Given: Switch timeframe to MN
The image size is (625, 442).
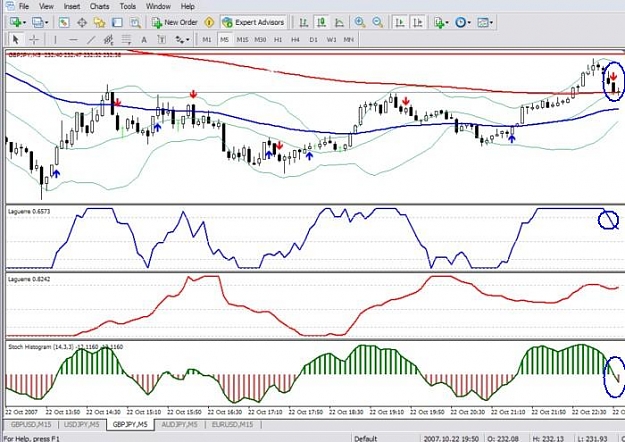Looking at the screenshot, I should 348,39.
